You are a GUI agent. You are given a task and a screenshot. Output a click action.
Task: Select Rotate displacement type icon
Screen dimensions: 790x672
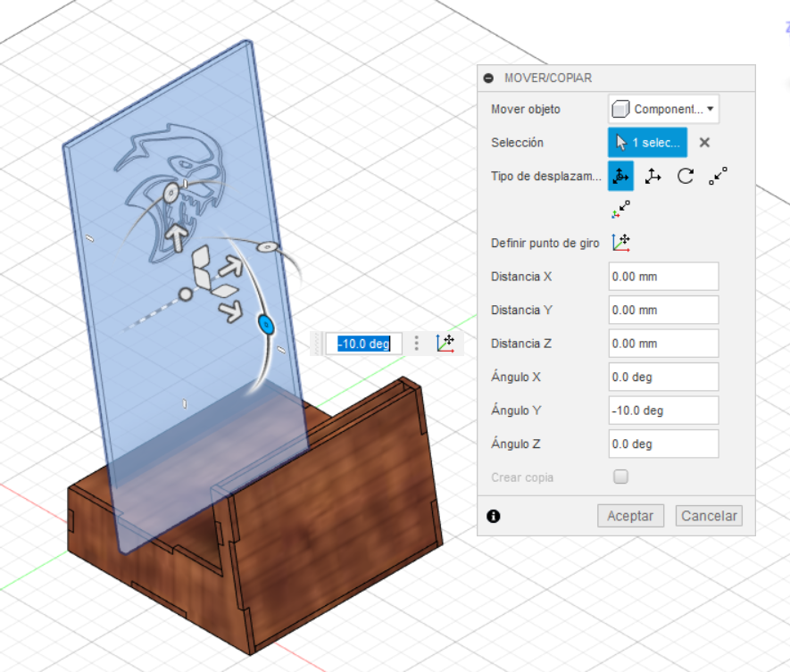[x=686, y=176]
